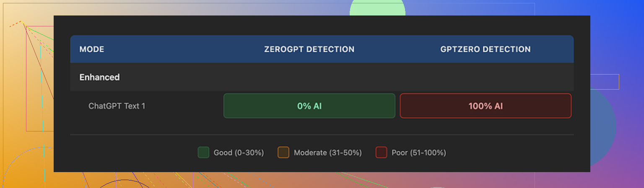Select the ChatGPT Text 1 row label
The width and height of the screenshot is (644, 188).
click(117, 106)
